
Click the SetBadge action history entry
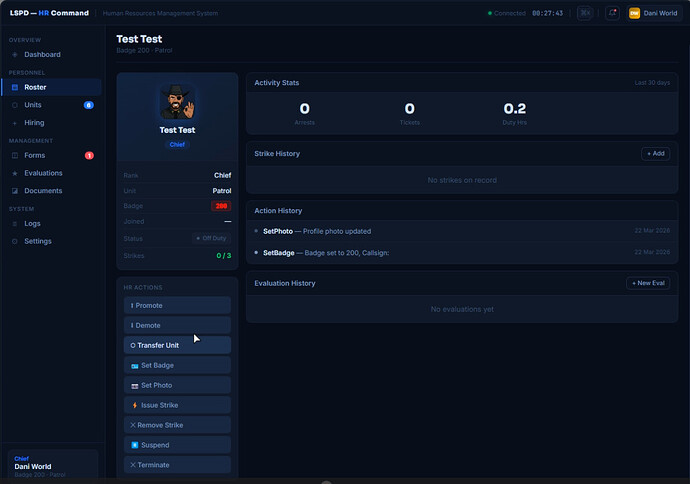tap(462, 253)
